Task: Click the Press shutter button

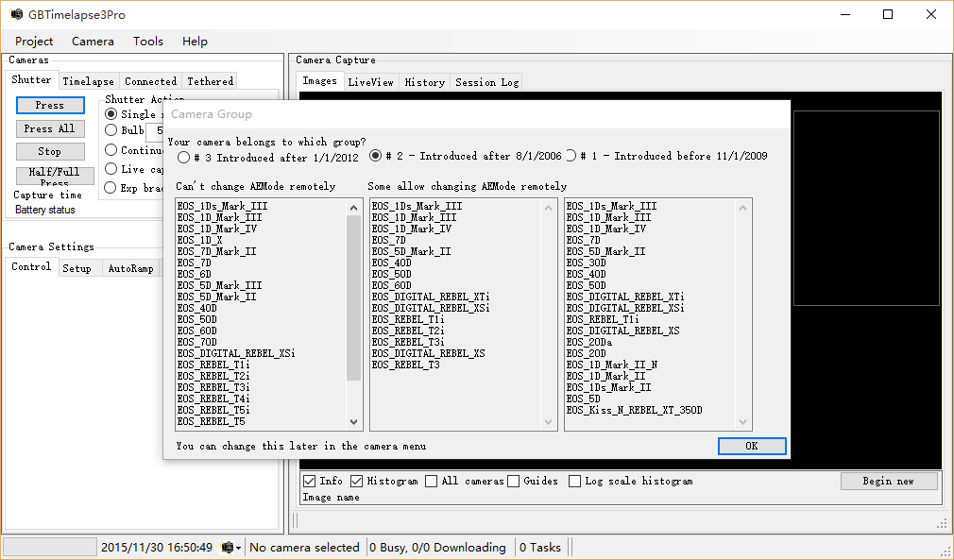Action: pos(50,105)
